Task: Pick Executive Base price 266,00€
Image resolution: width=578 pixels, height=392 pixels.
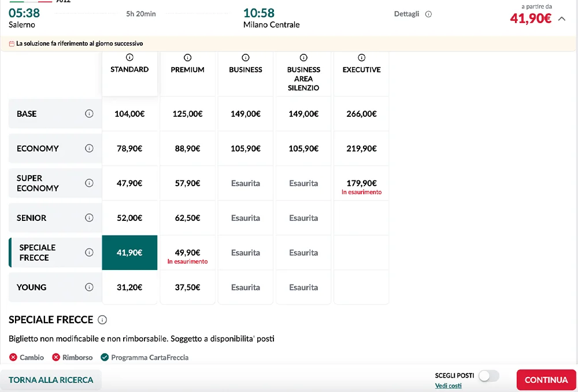Action: coord(361,114)
